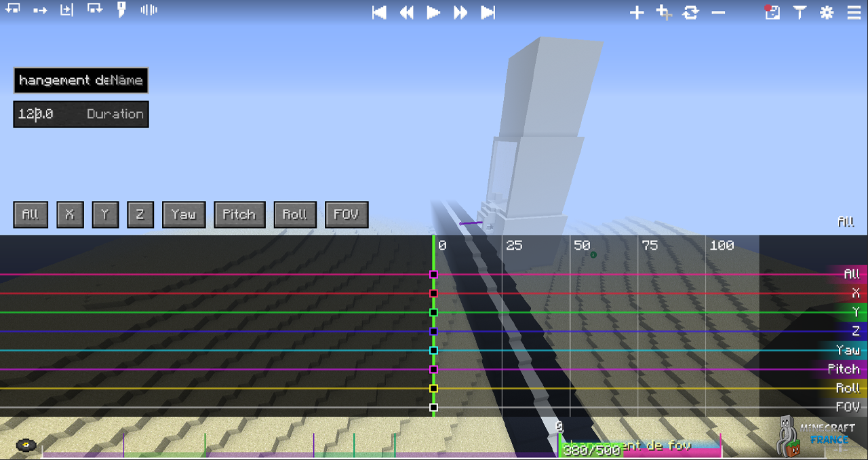This screenshot has width=868, height=460.
Task: Click the small All text above tracks
Action: pyautogui.click(x=846, y=222)
